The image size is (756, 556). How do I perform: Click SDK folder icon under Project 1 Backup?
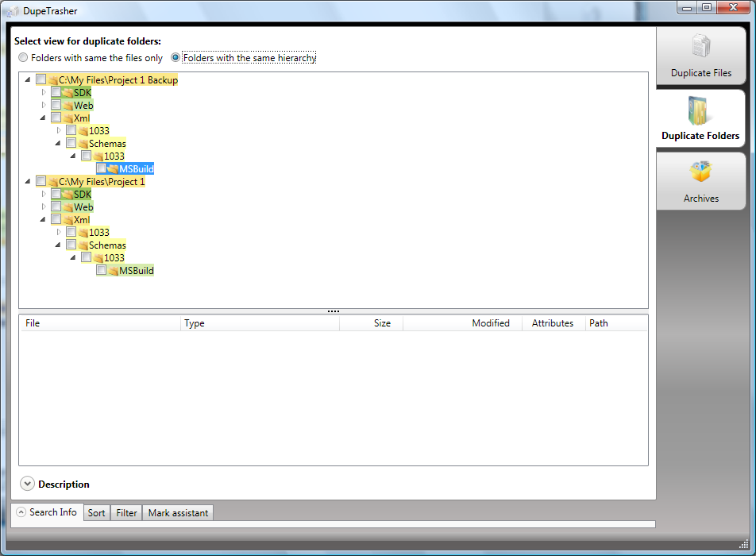pos(68,93)
